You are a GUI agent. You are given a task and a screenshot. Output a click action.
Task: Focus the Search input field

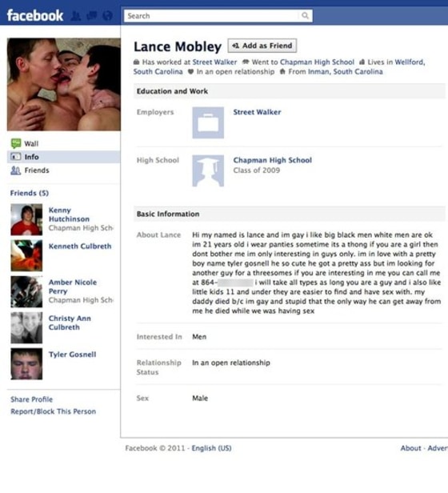[x=218, y=16]
